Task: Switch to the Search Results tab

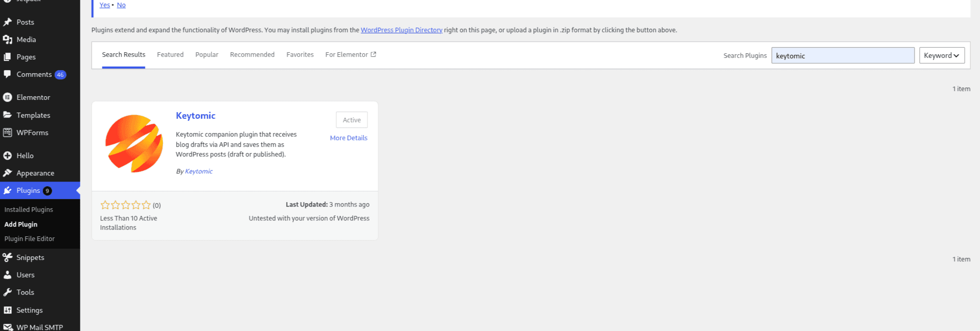Action: 123,55
